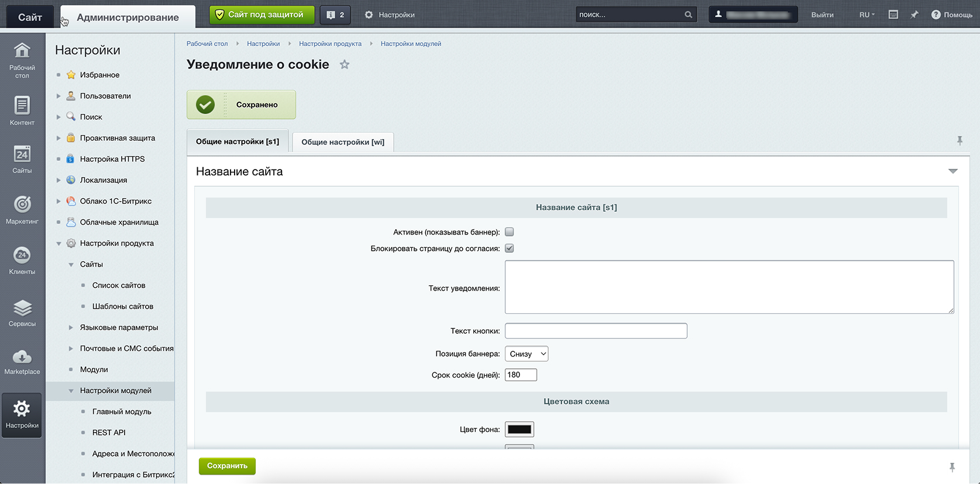
Task: Click the green Сохранить button
Action: [227, 466]
